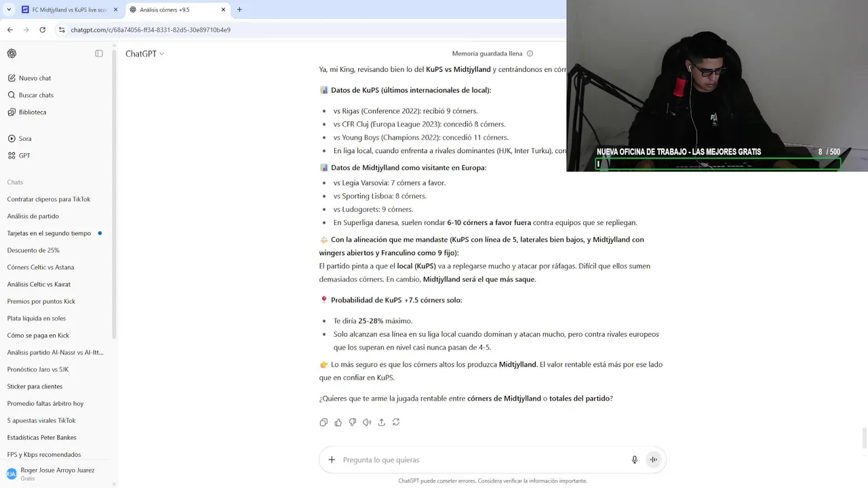
Task: Click the main page vertical scrollbar
Action: coord(864,438)
